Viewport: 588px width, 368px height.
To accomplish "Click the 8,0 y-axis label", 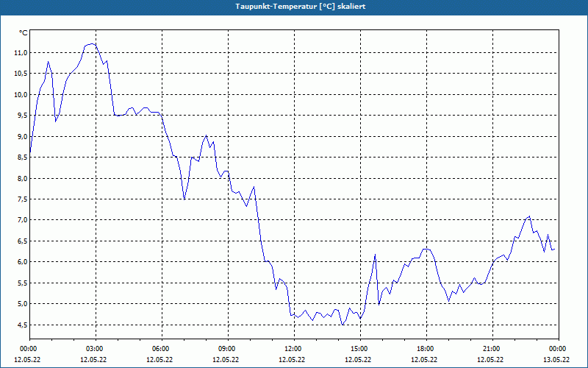I will pos(22,178).
